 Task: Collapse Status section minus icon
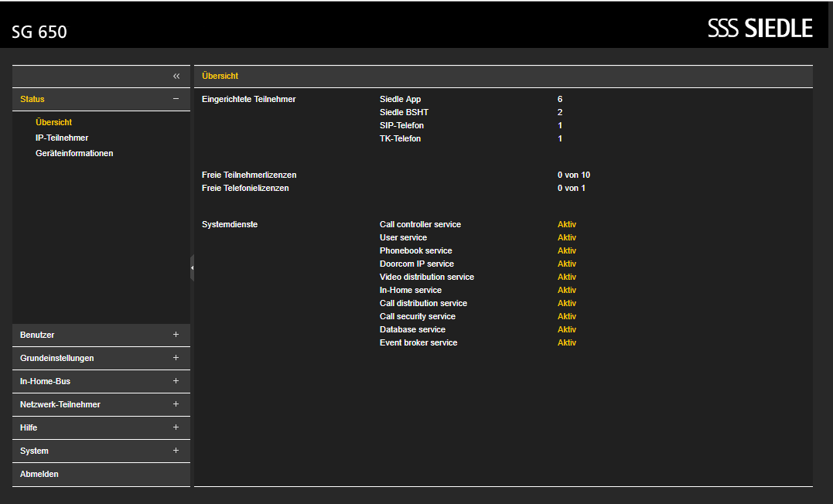(x=176, y=99)
